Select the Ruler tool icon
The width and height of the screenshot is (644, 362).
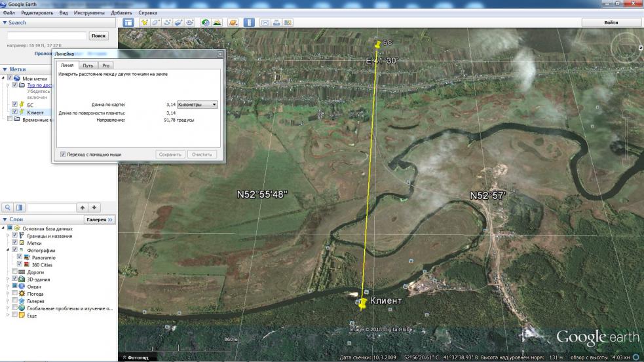(x=249, y=22)
